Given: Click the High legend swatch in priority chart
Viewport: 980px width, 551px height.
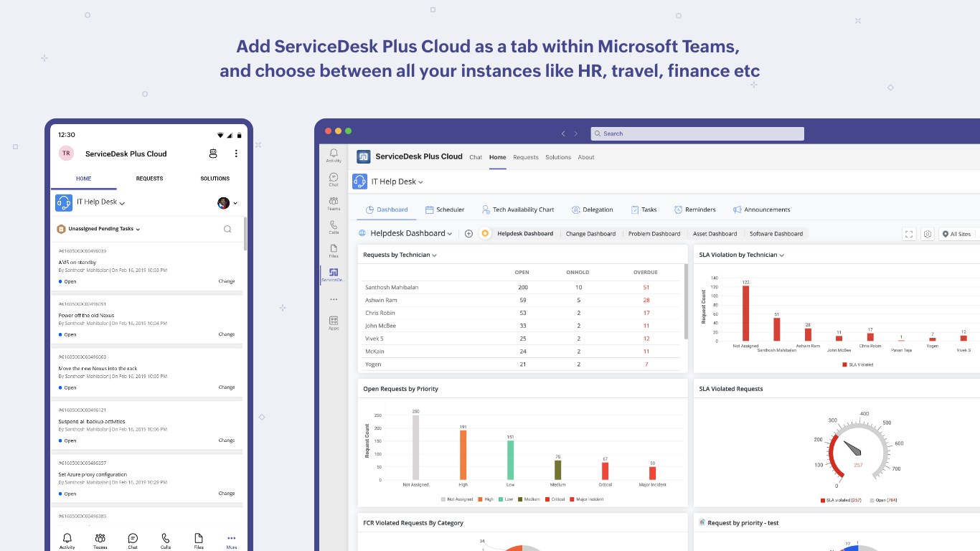Looking at the screenshot, I should (x=482, y=499).
